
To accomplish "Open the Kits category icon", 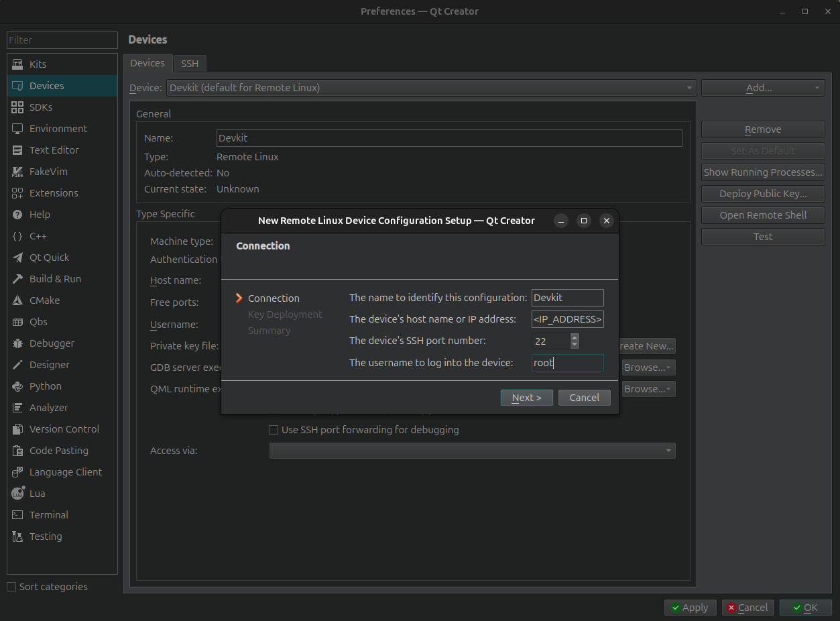I will (17, 64).
